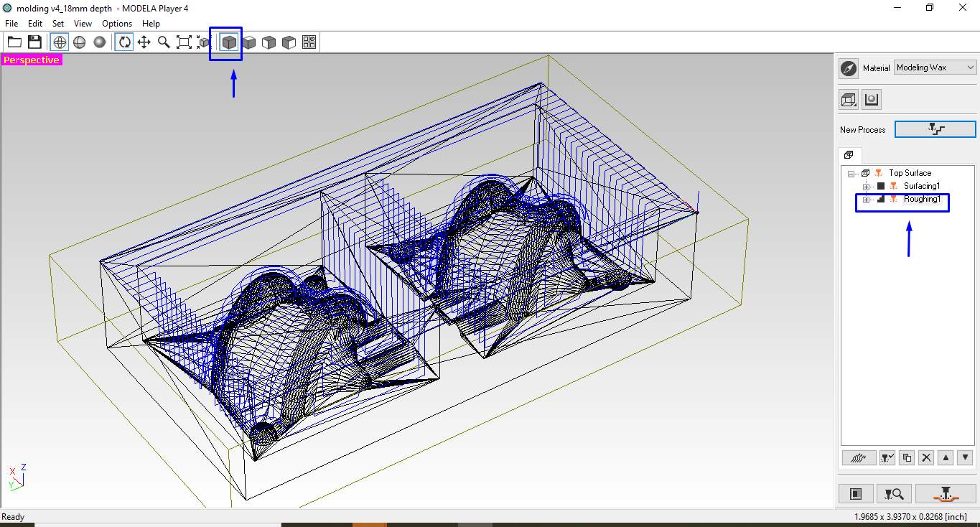
Task: Activate the Move/pan view tool
Action: click(x=144, y=42)
